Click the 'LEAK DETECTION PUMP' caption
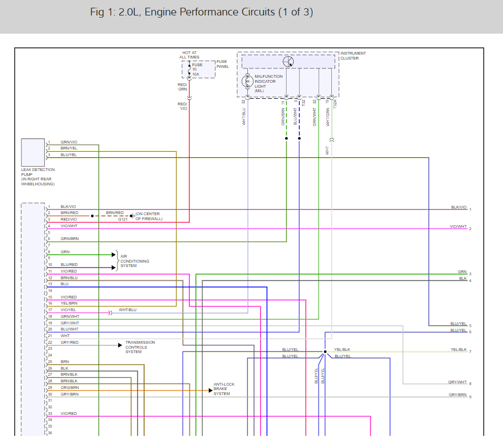 [38, 177]
